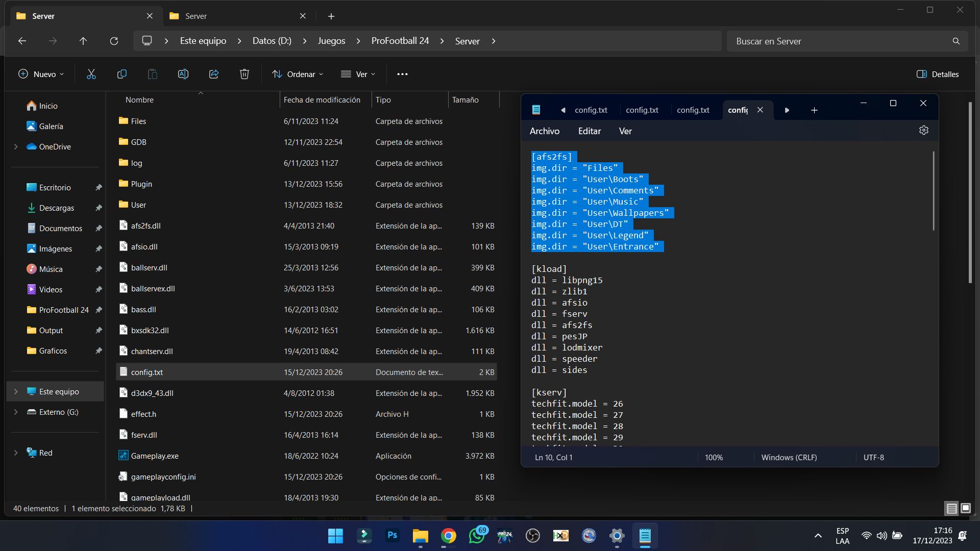980x551 pixels.
Task: Launch Google Chrome from taskbar
Action: (x=449, y=536)
